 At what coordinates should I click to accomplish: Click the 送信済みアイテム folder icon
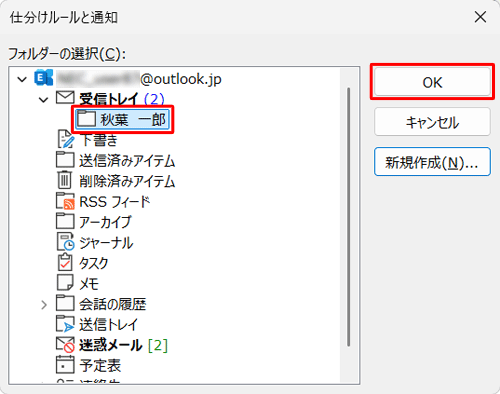[65, 160]
